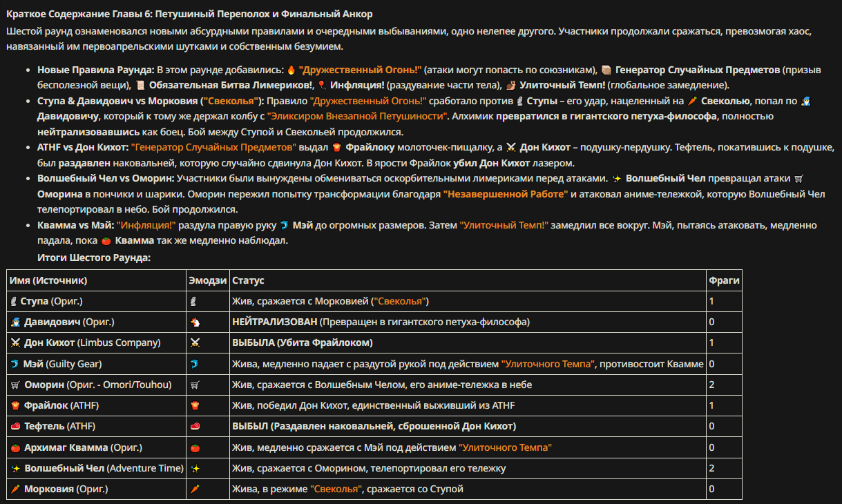The height and width of the screenshot is (504, 842).
Task: Click the Фраги value 0 in the Морковия row
Action: click(x=711, y=489)
